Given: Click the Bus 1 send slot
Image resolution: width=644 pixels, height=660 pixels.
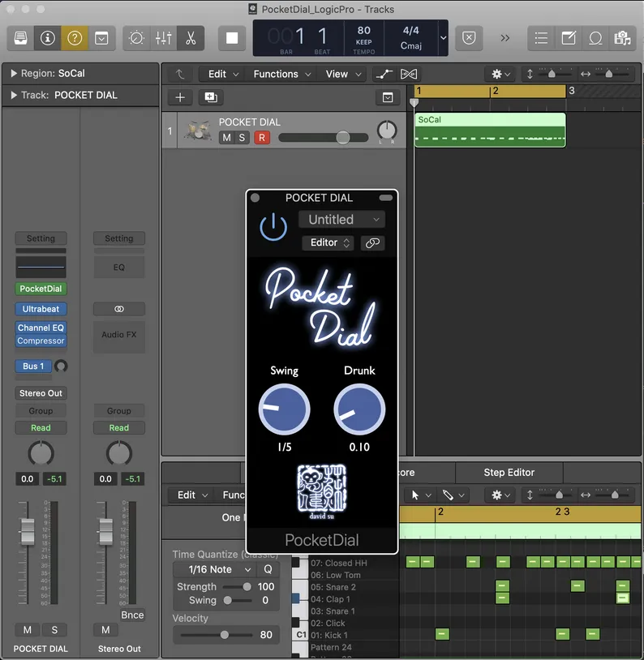Looking at the screenshot, I should [x=33, y=366].
